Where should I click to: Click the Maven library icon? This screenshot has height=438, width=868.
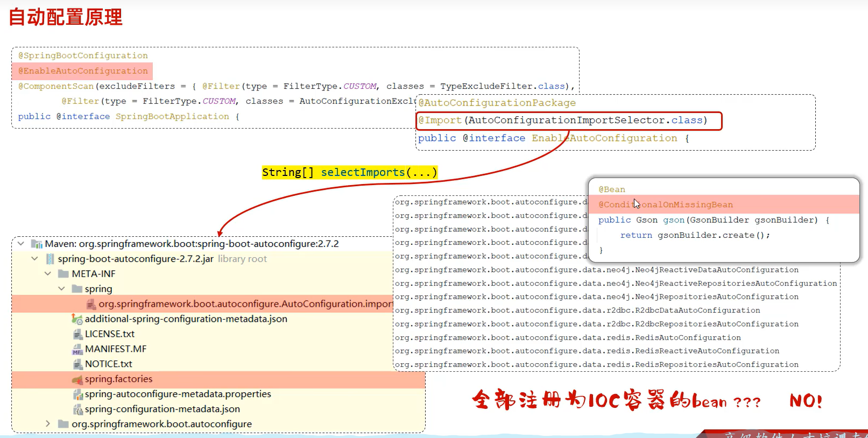[37, 244]
